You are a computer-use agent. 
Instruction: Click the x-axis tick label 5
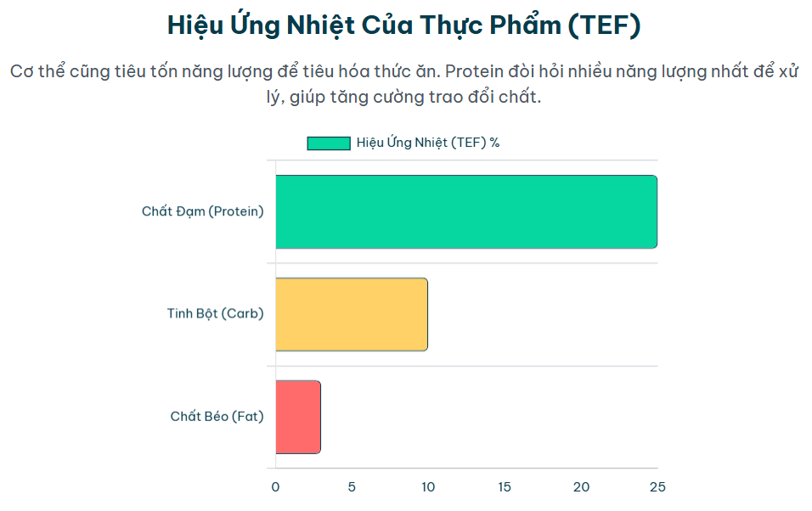352,487
